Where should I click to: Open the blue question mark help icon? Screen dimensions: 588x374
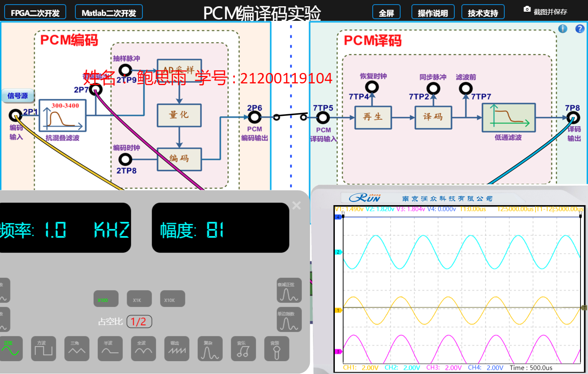580,29
